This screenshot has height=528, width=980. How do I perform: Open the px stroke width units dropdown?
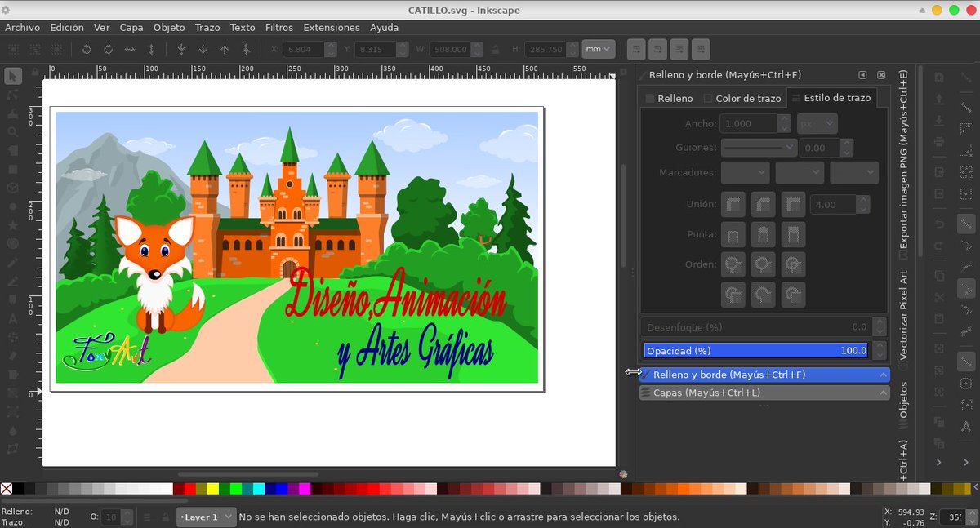(817, 124)
